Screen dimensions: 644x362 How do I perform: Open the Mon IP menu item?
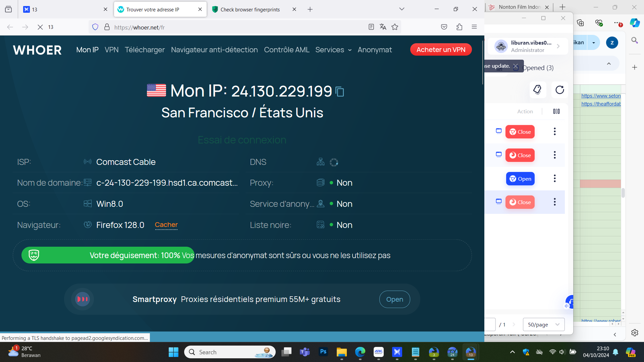pos(87,50)
